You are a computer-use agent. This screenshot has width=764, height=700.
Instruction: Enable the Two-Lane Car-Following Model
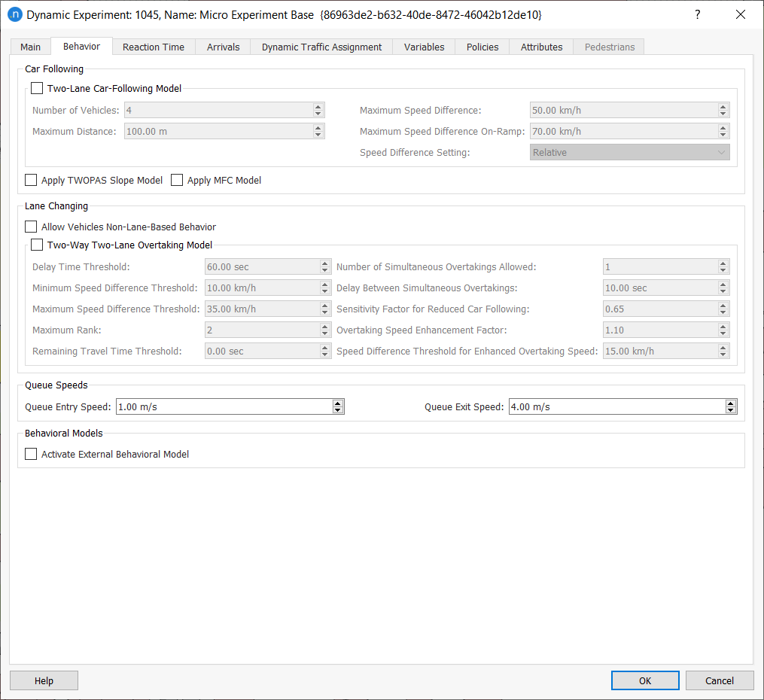(37, 88)
